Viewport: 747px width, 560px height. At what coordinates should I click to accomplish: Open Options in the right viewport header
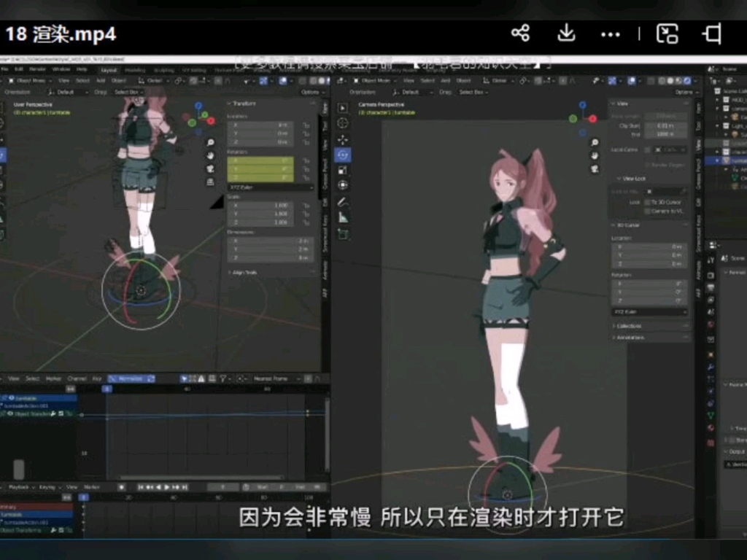click(x=686, y=92)
